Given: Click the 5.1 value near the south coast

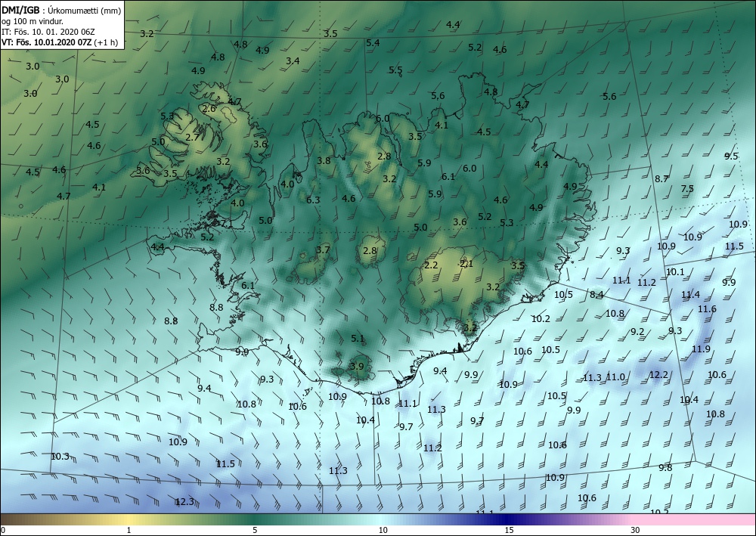Looking at the screenshot, I should pyautogui.click(x=358, y=339).
